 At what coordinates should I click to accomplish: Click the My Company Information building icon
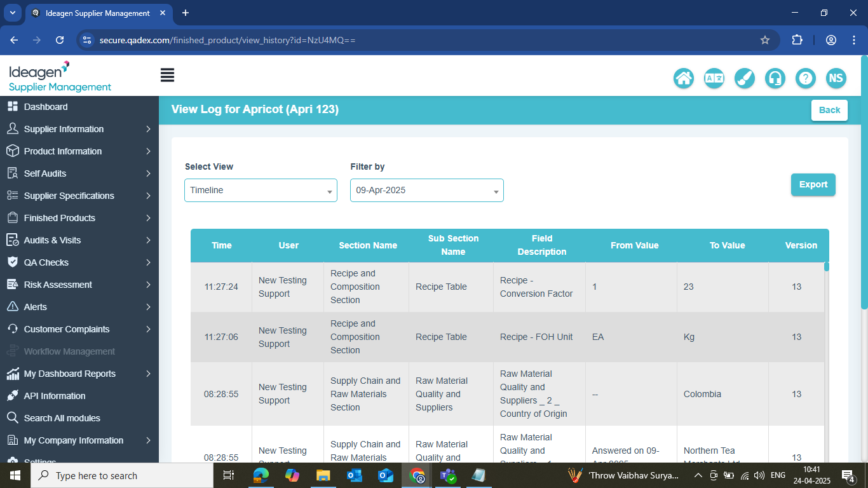[12, 440]
